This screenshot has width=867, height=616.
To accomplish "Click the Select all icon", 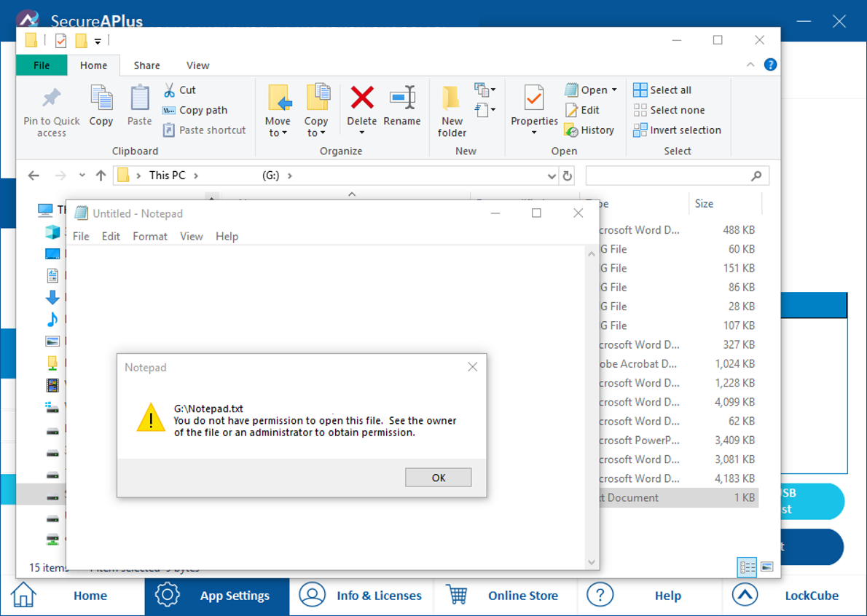I will (640, 90).
